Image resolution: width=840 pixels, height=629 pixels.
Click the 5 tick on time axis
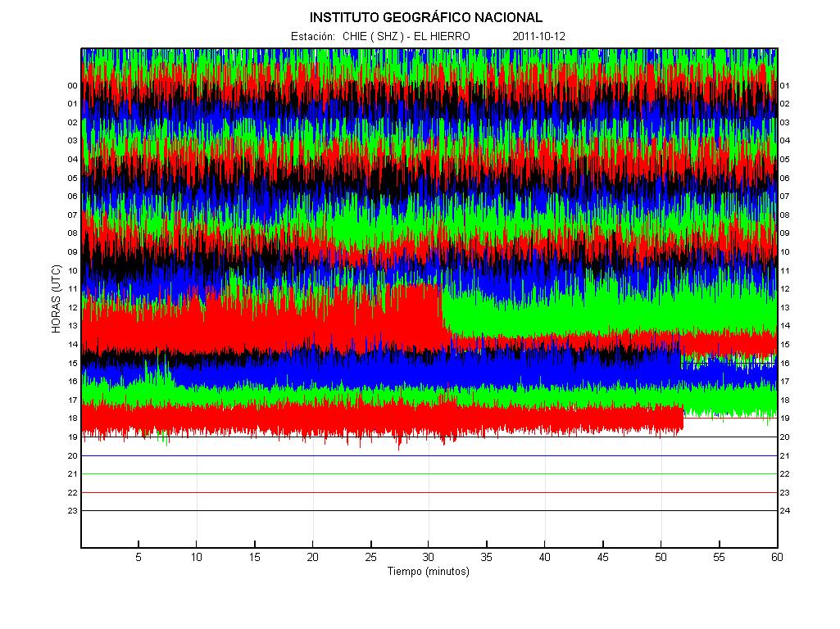(138, 557)
